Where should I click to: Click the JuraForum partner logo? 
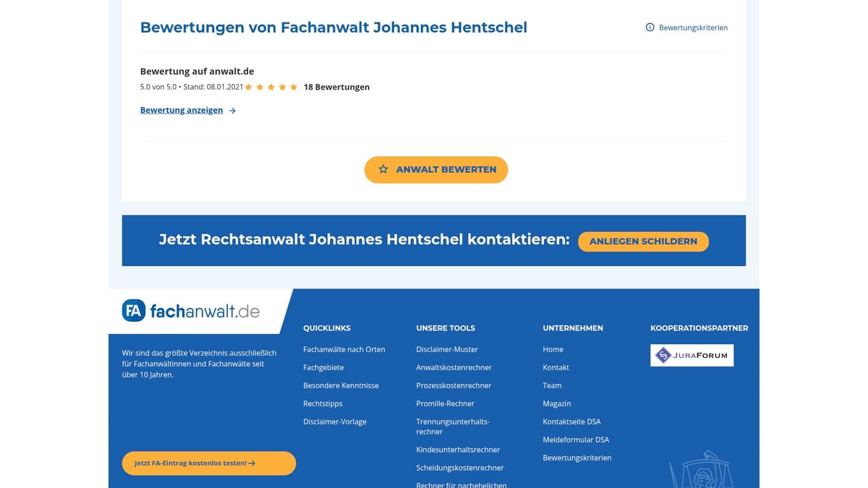(692, 355)
